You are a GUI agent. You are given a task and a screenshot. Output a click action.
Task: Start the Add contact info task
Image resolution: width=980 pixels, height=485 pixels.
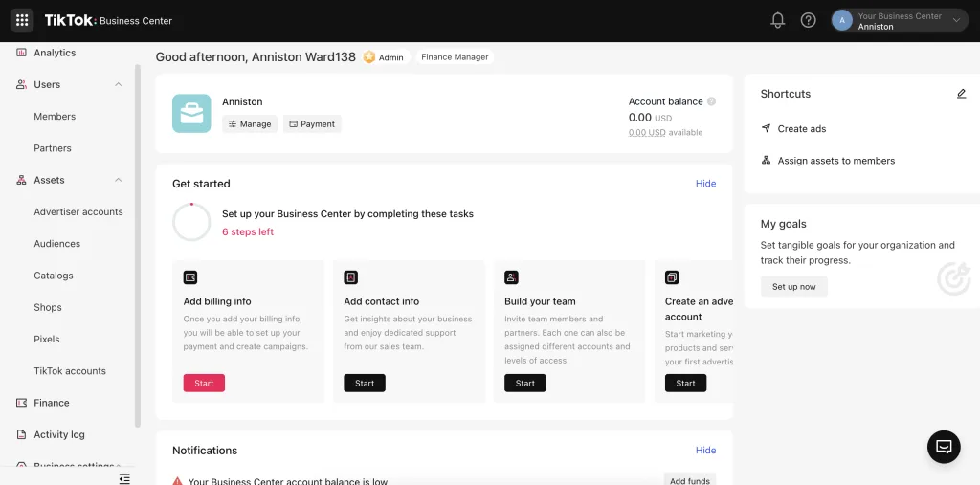coord(365,384)
